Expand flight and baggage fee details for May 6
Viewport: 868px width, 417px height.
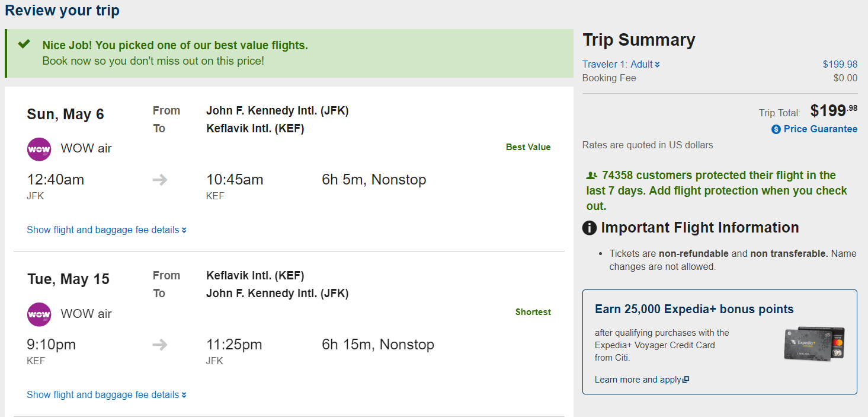tap(107, 230)
